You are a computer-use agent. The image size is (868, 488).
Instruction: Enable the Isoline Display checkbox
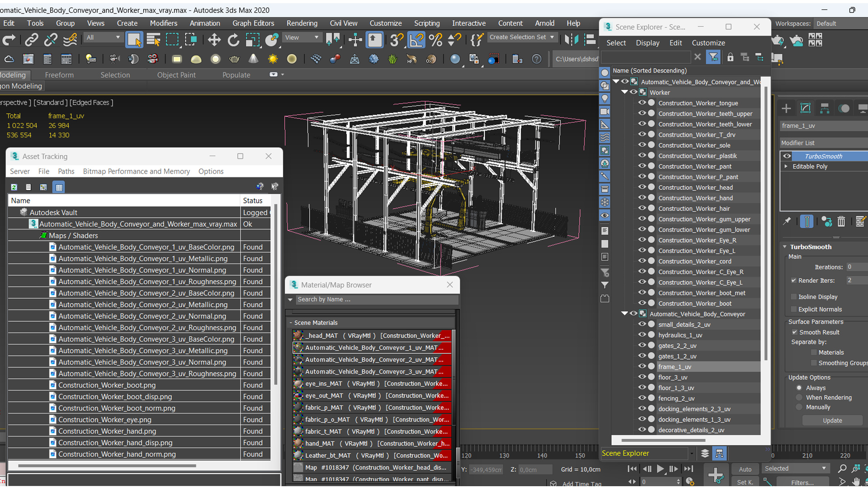[x=793, y=297]
